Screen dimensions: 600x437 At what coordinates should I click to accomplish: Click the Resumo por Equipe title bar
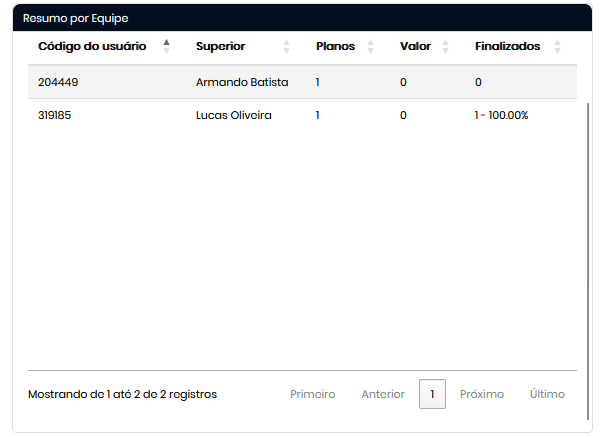pyautogui.click(x=300, y=18)
